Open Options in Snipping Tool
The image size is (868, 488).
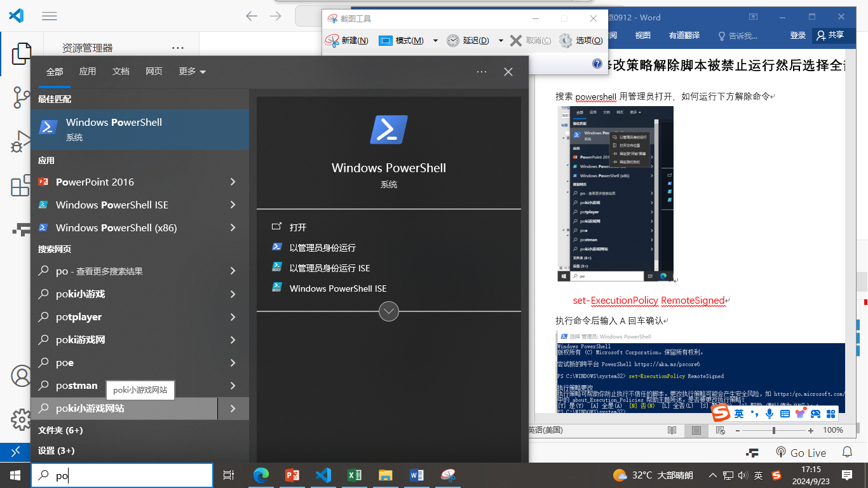click(581, 41)
